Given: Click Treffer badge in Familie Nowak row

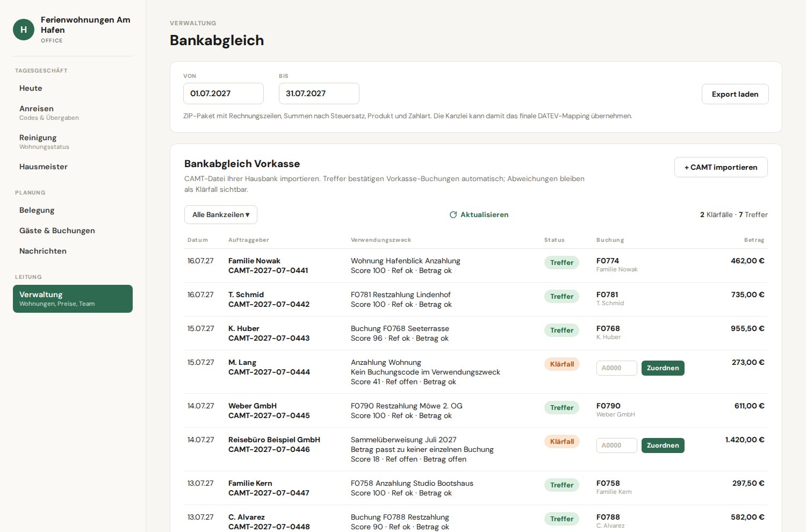Looking at the screenshot, I should [562, 263].
